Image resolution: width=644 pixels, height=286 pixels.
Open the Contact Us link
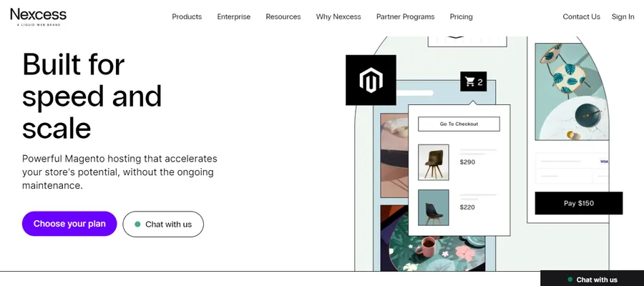pyautogui.click(x=581, y=16)
